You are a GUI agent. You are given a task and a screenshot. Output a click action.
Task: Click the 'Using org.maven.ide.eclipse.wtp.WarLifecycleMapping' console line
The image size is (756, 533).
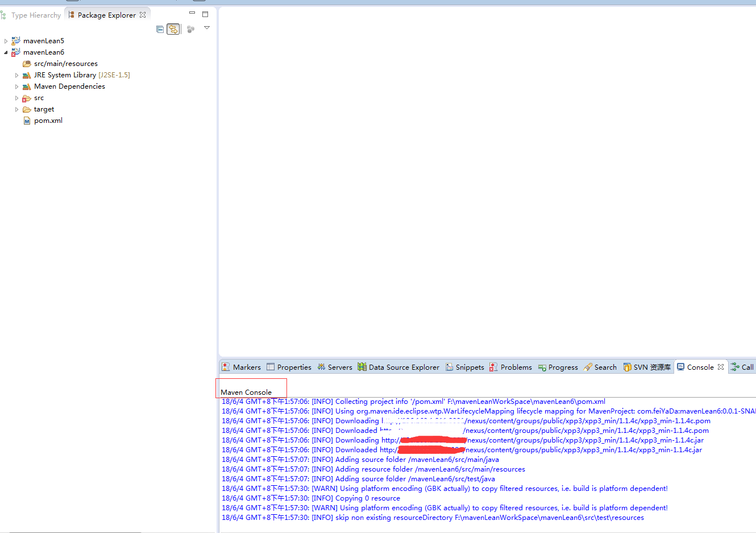click(489, 411)
